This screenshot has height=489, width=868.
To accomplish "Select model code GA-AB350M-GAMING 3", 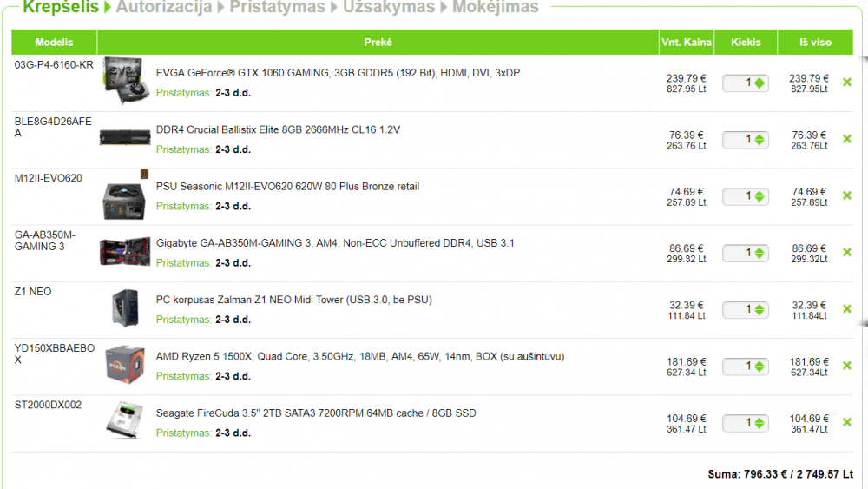I will tap(45, 241).
